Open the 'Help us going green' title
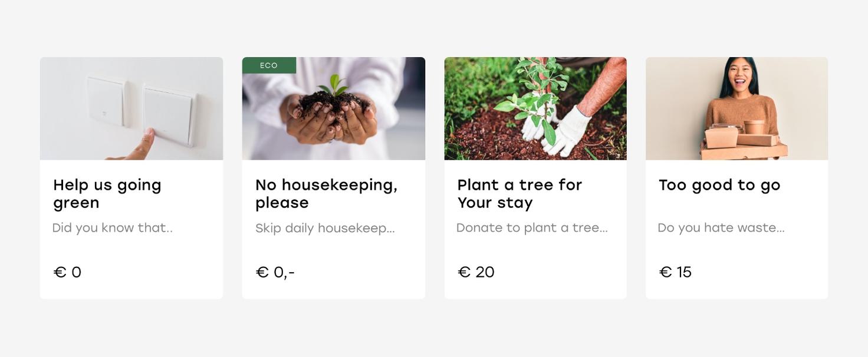Viewport: 868px width, 357px height. (x=107, y=193)
